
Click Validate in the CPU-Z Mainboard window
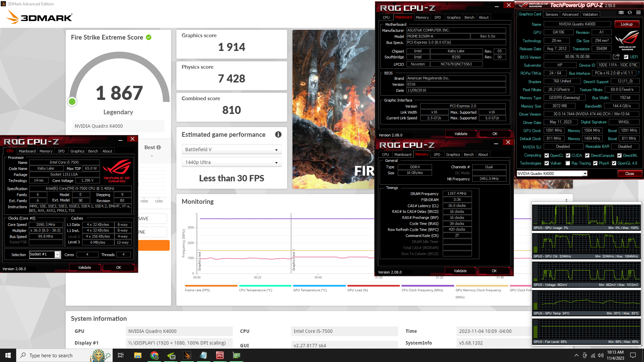point(461,134)
